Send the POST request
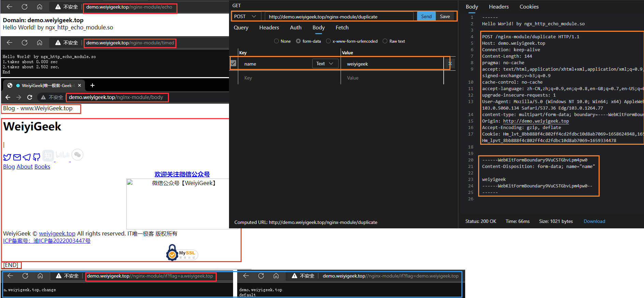Screen dimensions: 644x298 (426, 16)
